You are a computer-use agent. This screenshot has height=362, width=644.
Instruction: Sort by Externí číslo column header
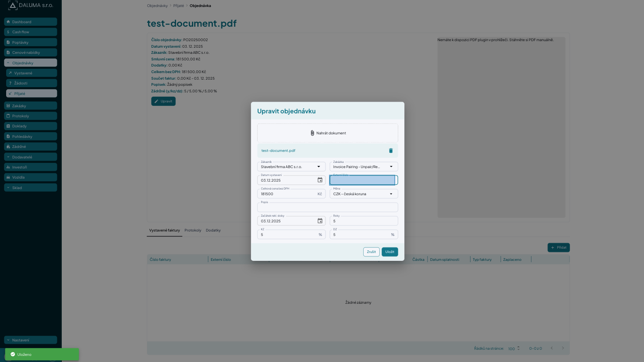click(x=221, y=260)
